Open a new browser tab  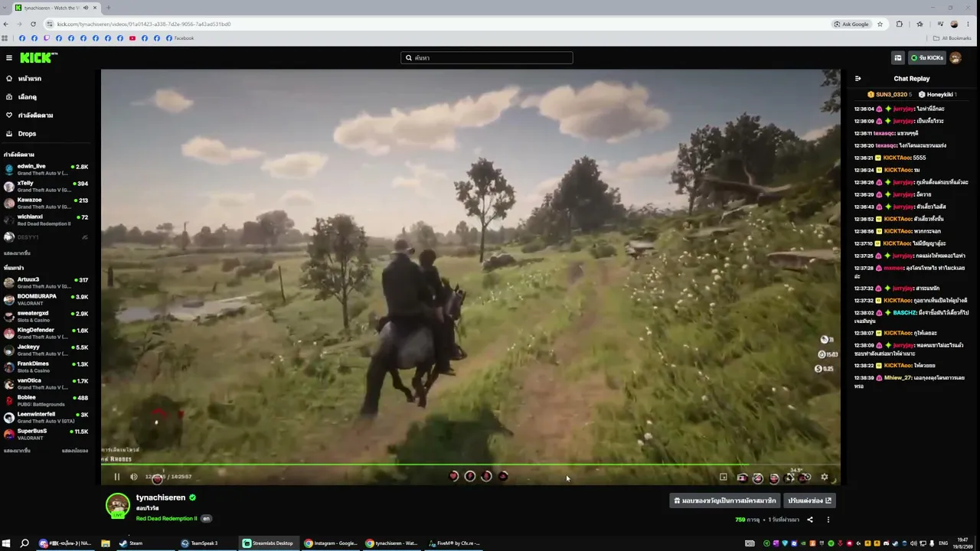tap(108, 8)
